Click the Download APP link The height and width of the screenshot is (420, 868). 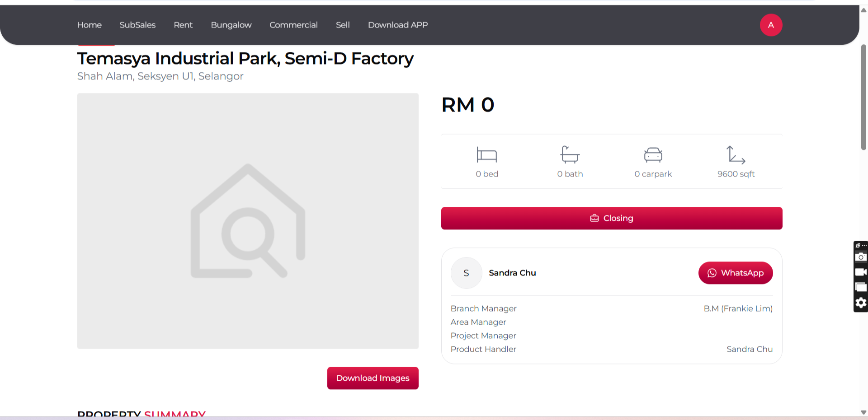coord(398,25)
